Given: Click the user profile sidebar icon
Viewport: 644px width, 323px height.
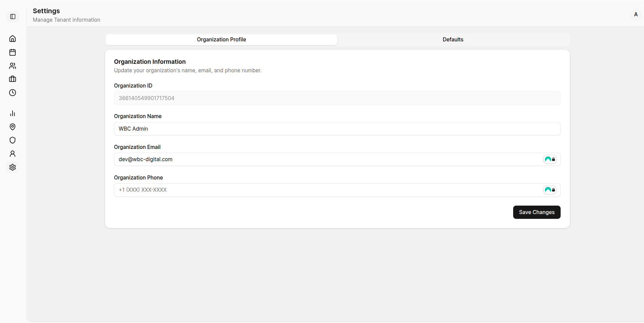Looking at the screenshot, I should click(x=13, y=154).
